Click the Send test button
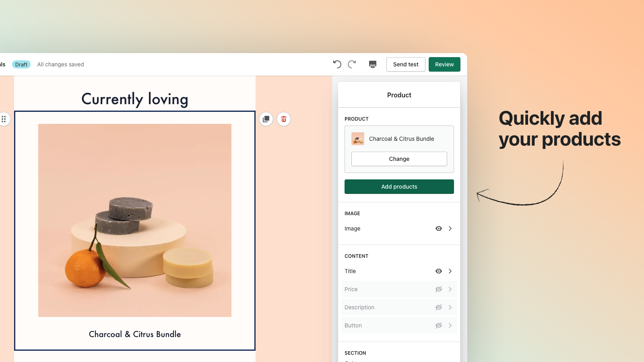Viewport: 644px width, 362px height. pyautogui.click(x=406, y=64)
